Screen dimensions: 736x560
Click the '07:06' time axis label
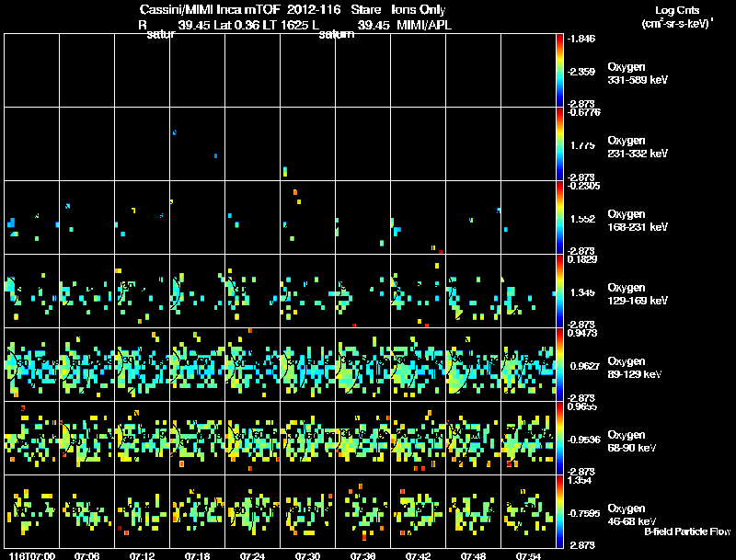click(x=86, y=555)
